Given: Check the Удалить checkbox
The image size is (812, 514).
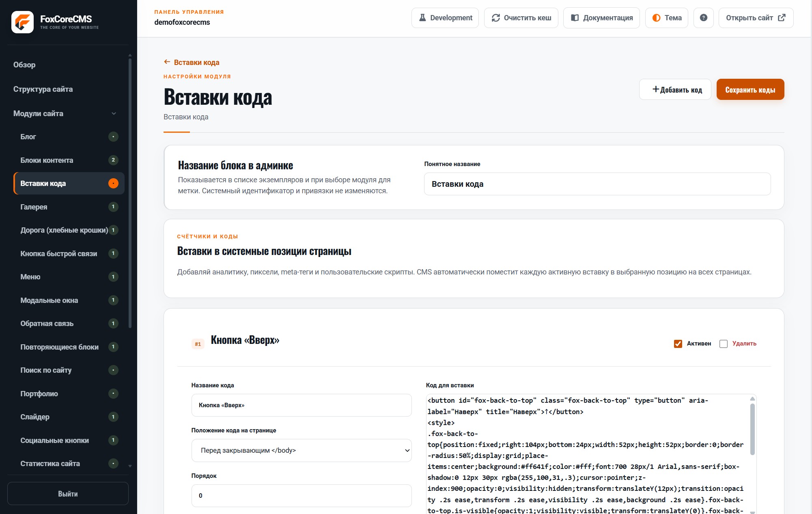Looking at the screenshot, I should (724, 344).
